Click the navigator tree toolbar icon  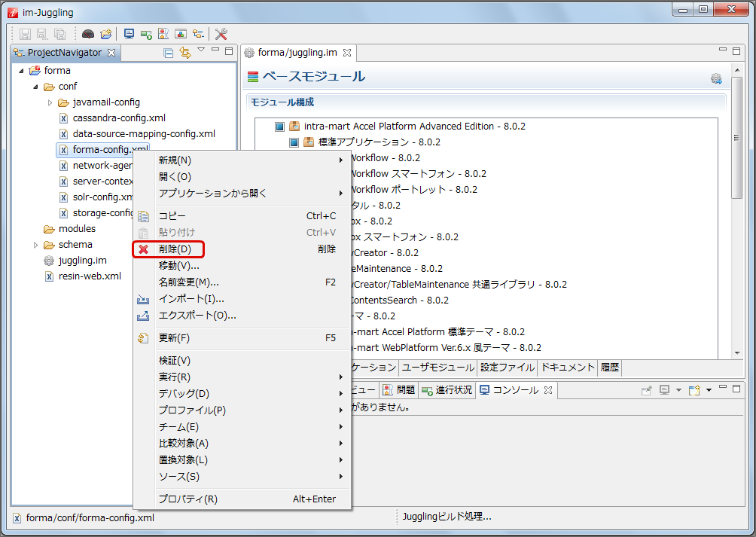click(198, 34)
